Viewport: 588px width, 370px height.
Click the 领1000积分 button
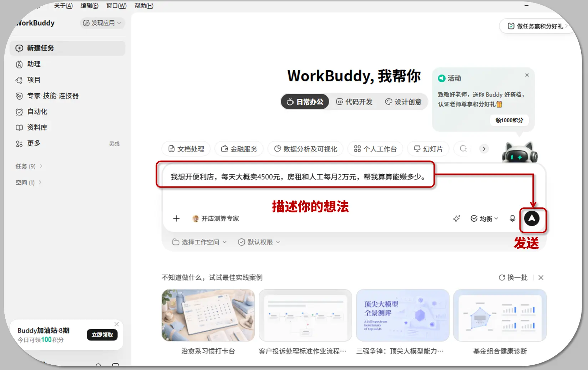[509, 120]
